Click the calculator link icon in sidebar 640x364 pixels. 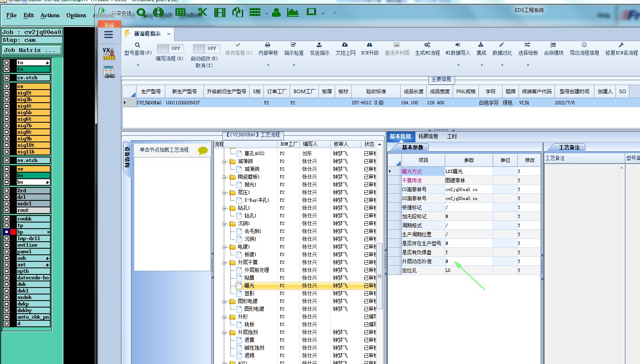(109, 72)
